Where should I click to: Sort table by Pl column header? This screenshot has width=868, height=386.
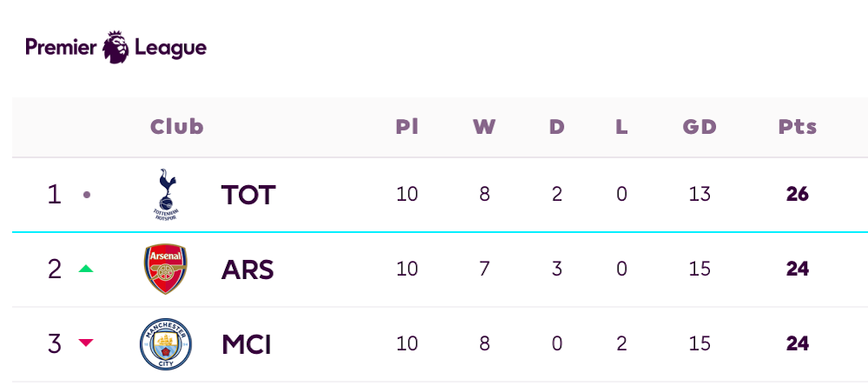[407, 127]
